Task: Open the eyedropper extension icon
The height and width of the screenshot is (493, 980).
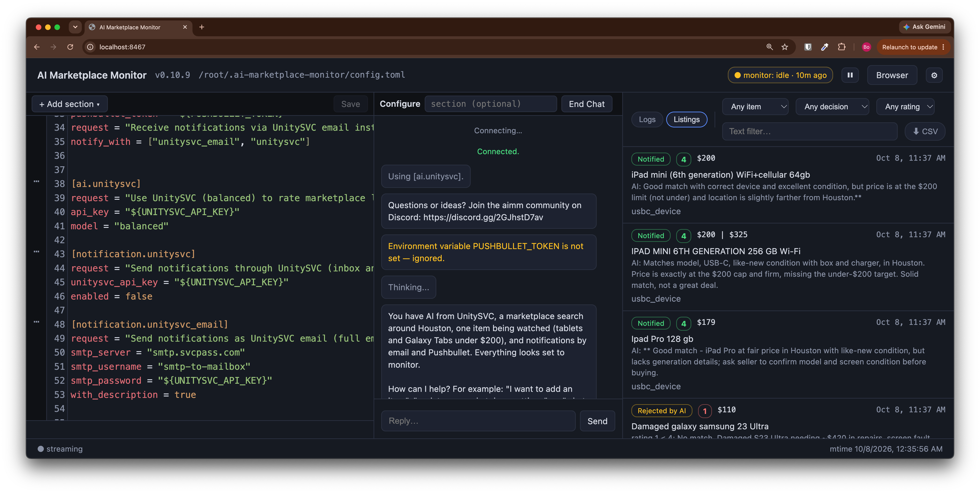Action: [x=825, y=47]
